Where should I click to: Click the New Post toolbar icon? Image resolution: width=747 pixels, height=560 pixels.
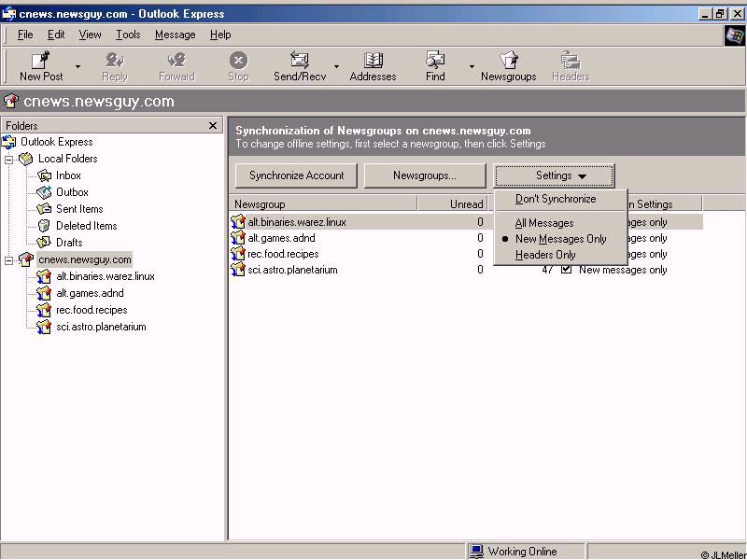pyautogui.click(x=41, y=61)
